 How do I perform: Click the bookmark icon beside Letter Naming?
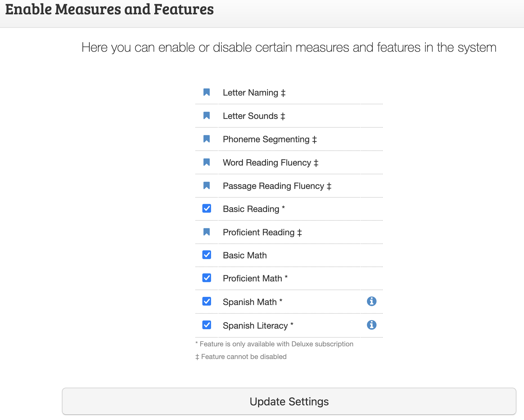pyautogui.click(x=207, y=92)
